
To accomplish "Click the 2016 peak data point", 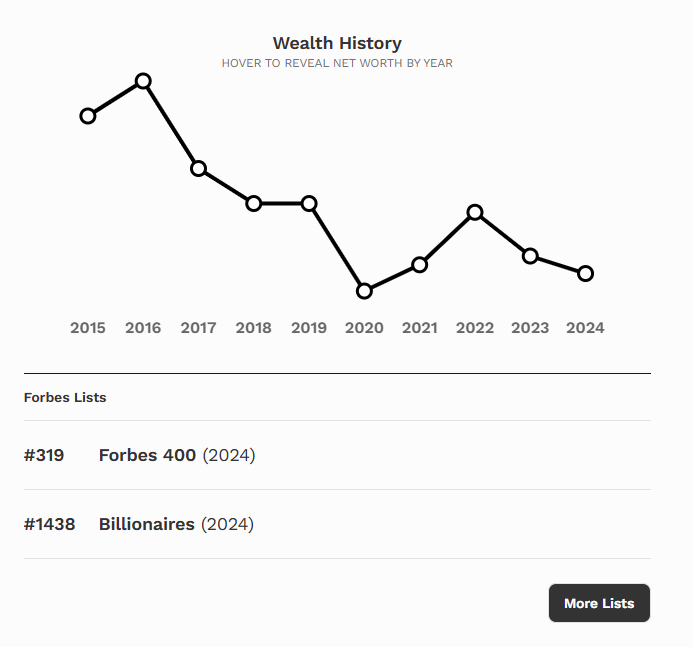I will [143, 81].
